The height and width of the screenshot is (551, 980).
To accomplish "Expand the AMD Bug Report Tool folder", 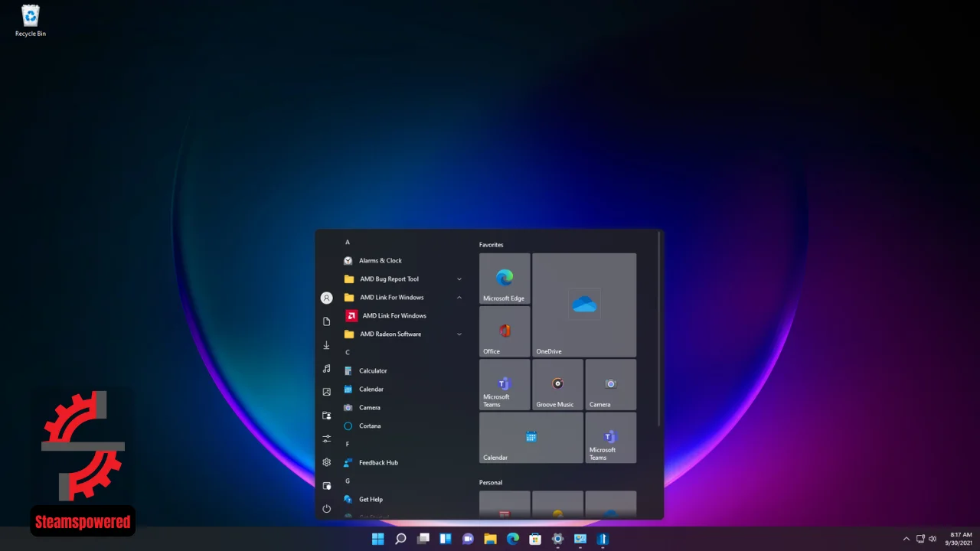I will (403, 279).
